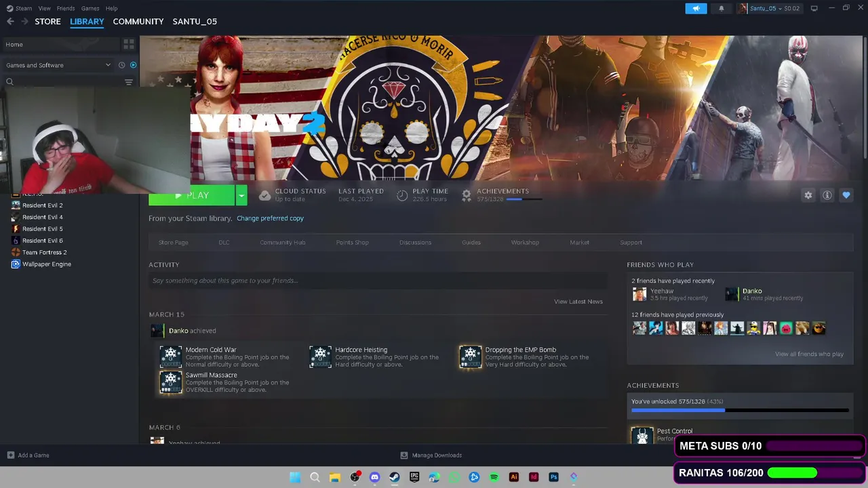Click the sidebar search magnifier icon

(x=9, y=82)
